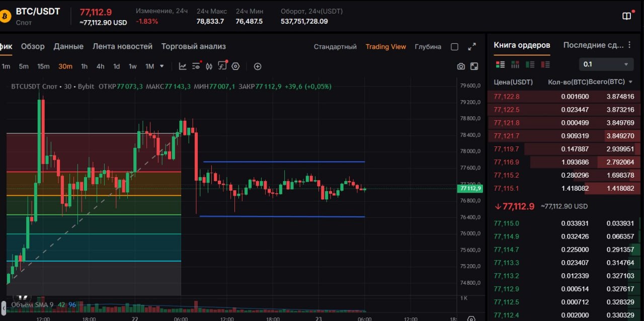Toggle the checkbox next to Глубина

click(x=454, y=47)
